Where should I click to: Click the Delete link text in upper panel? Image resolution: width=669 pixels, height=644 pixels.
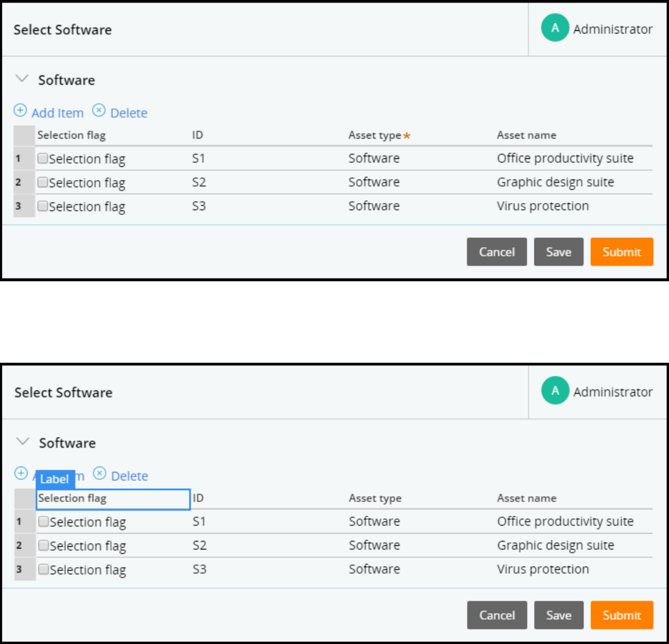click(129, 113)
